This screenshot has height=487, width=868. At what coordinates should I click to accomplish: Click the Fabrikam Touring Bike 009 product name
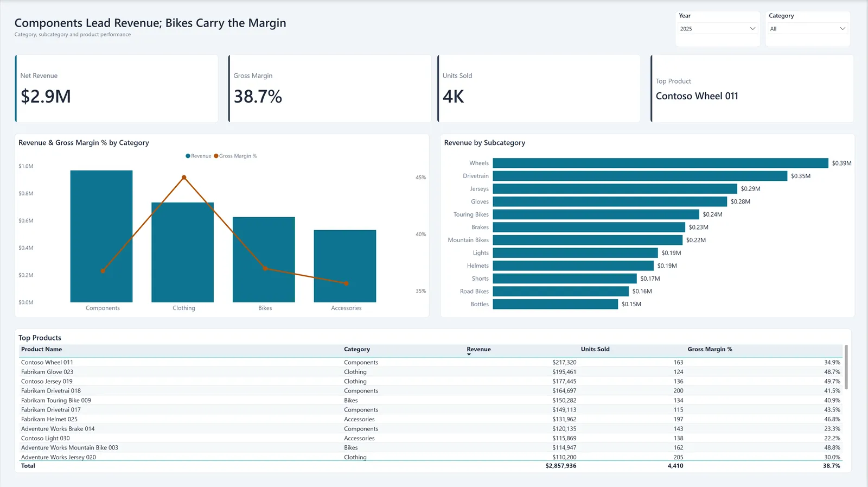pyautogui.click(x=56, y=401)
